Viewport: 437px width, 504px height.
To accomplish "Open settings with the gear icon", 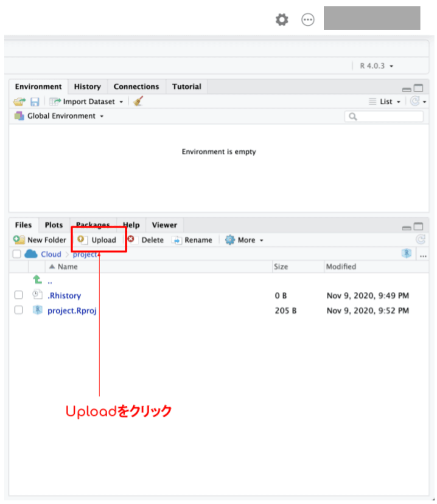I will tap(282, 19).
